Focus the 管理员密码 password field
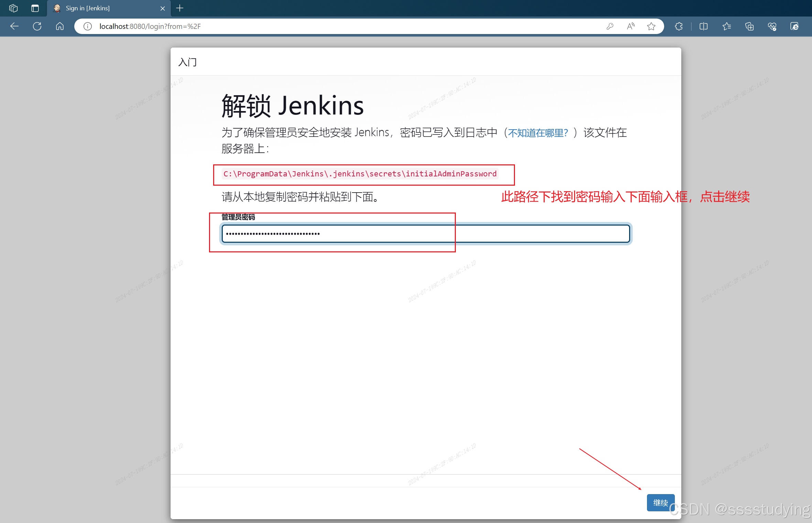Screen dimensions: 812x523 [x=426, y=233]
